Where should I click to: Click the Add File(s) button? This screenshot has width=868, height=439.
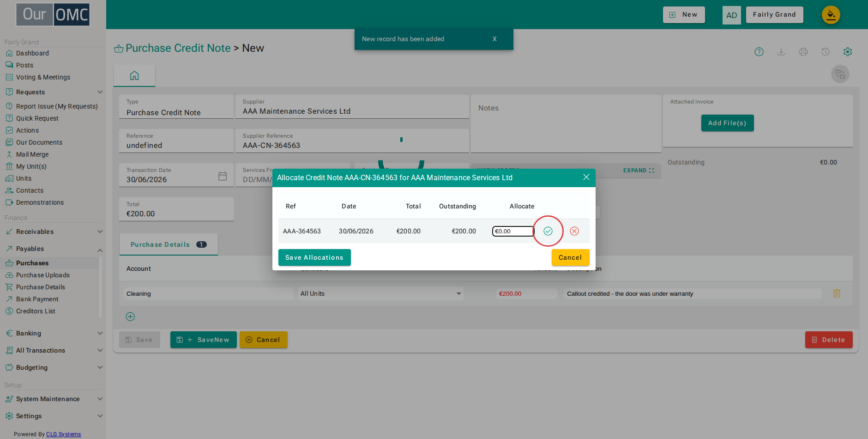point(727,123)
